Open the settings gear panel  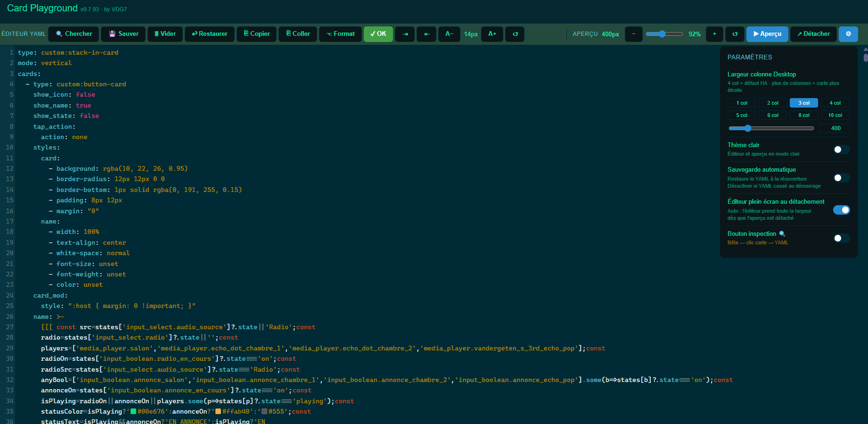point(848,34)
